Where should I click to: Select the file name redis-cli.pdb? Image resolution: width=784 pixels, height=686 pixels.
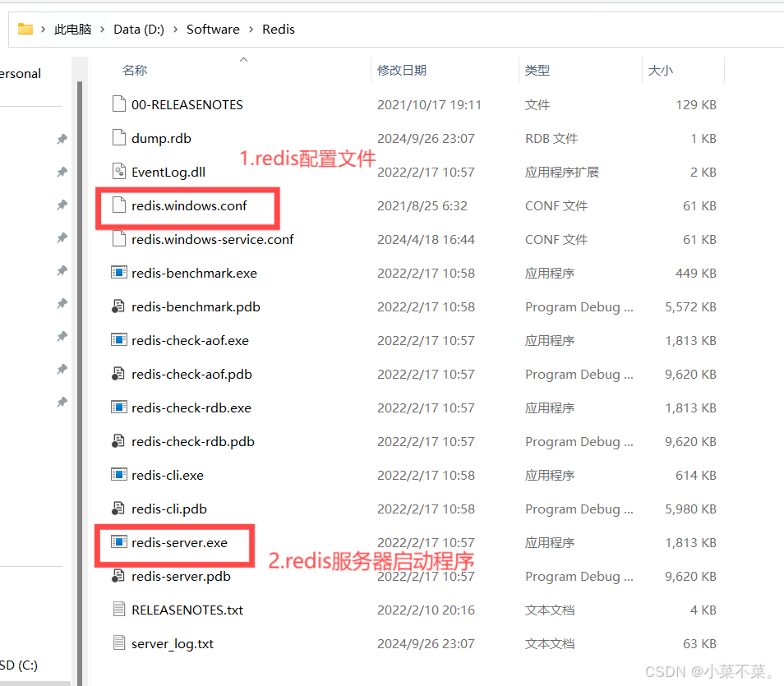169,509
